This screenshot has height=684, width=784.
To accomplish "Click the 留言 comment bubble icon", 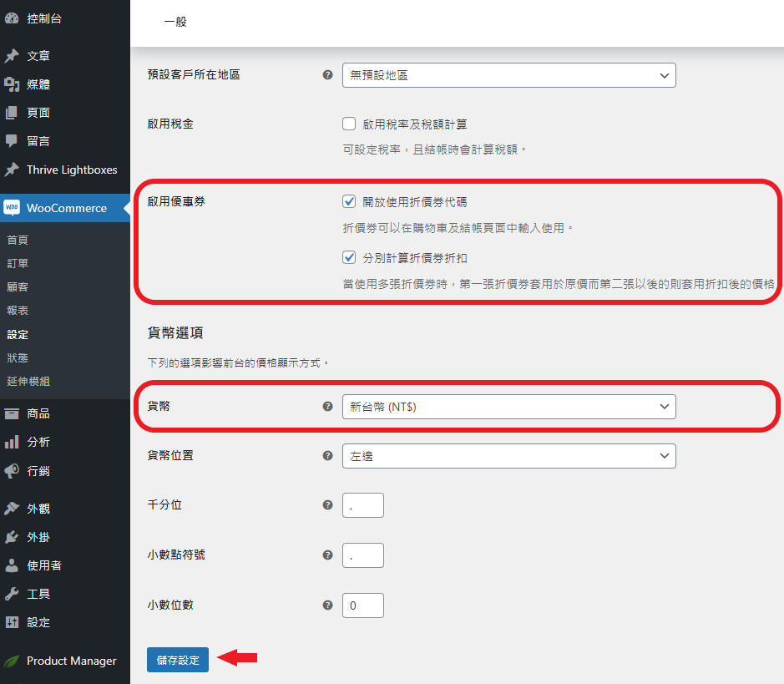I will tap(12, 141).
